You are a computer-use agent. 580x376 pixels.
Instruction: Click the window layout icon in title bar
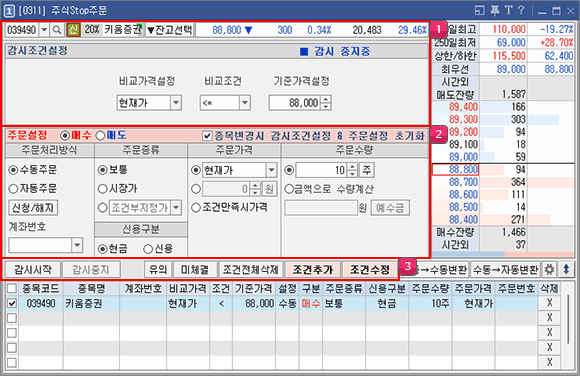[480, 10]
